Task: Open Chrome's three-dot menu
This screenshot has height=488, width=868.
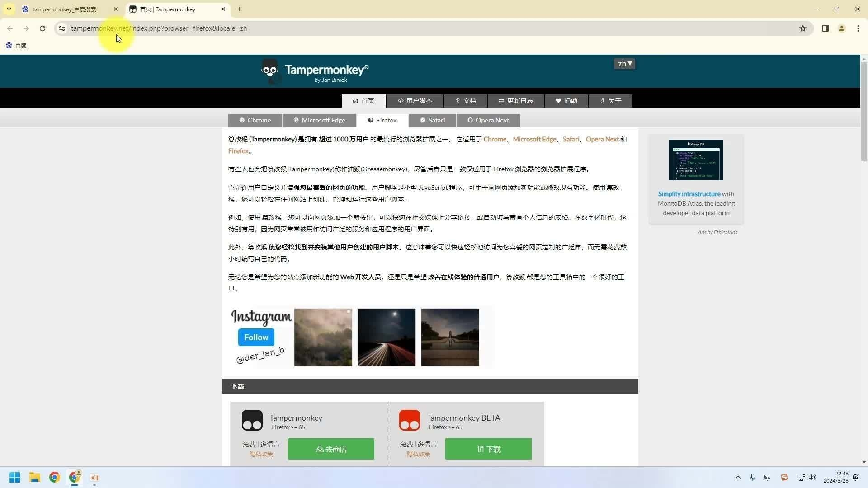Action: coord(858,28)
